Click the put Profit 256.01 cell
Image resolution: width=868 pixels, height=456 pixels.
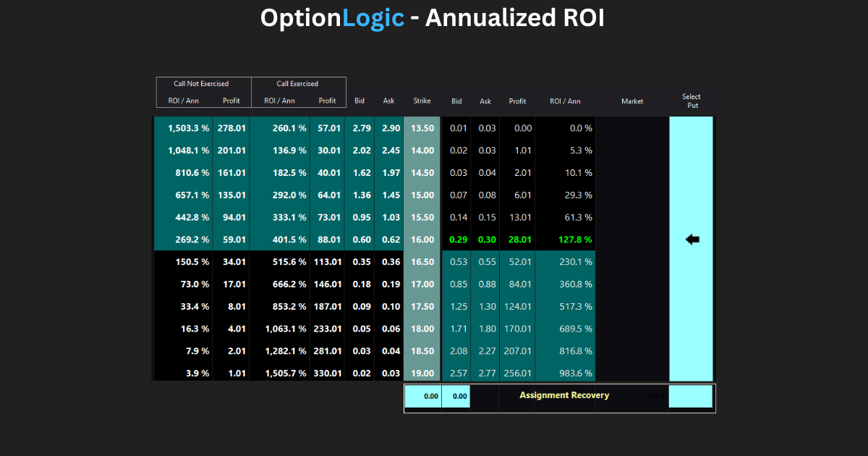point(517,373)
